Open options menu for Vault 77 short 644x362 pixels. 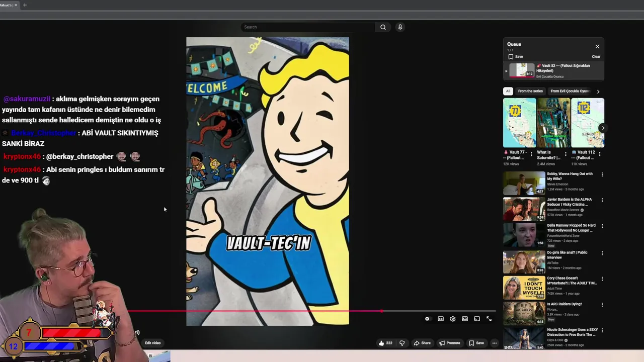531,154
